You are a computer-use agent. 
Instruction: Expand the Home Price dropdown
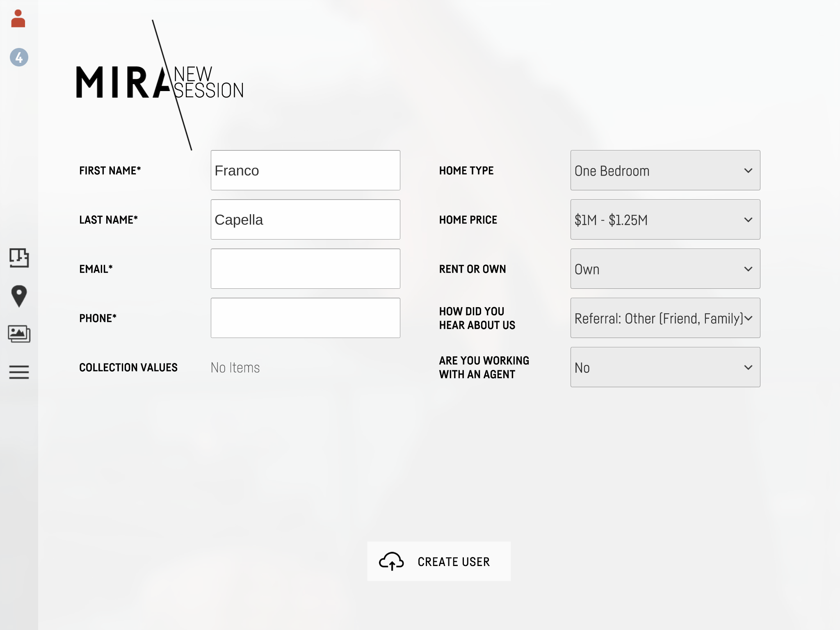665,219
